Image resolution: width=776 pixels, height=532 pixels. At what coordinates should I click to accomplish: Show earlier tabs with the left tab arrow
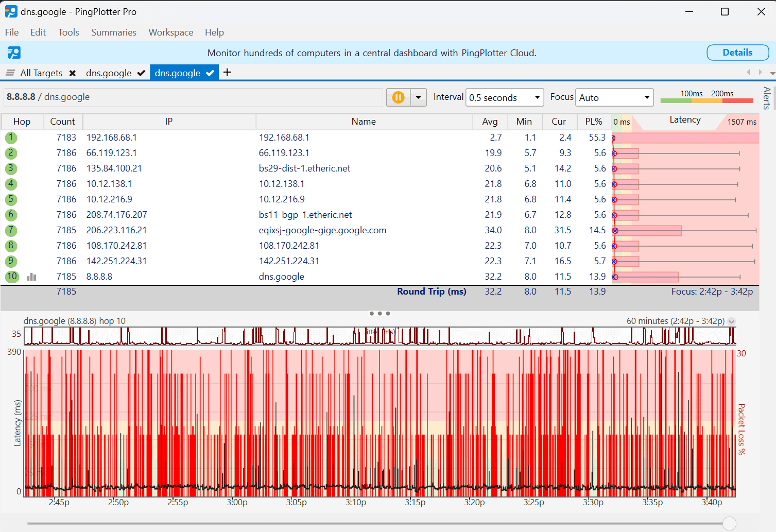748,73
